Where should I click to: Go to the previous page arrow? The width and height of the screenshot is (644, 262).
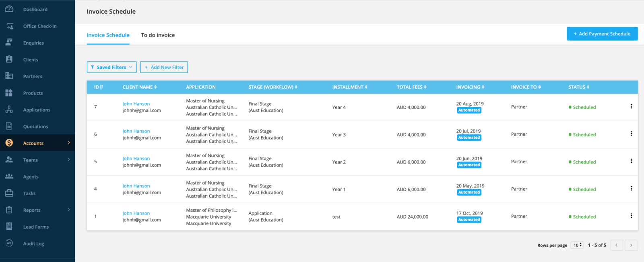tap(616, 245)
